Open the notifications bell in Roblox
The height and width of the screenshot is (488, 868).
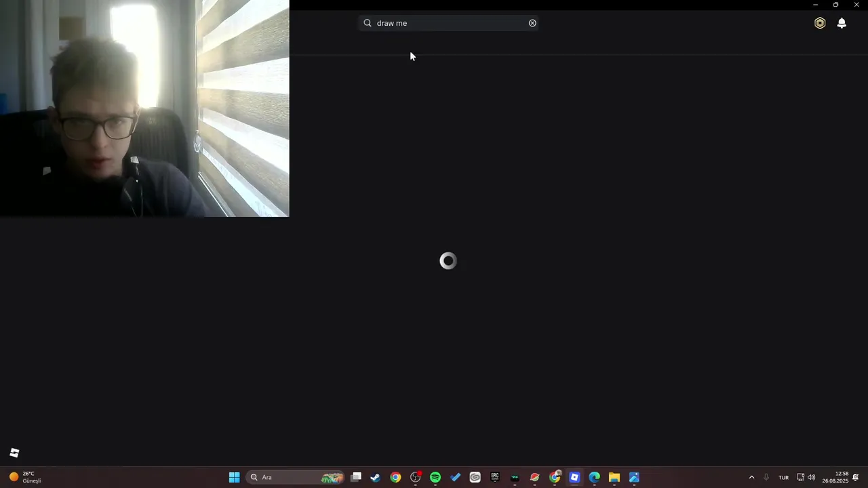click(x=842, y=23)
